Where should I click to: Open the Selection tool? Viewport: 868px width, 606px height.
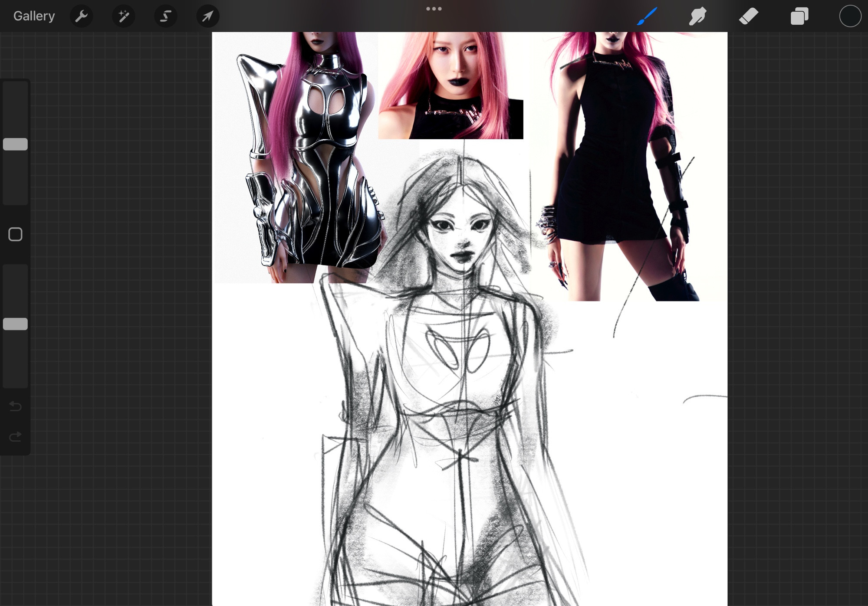165,16
